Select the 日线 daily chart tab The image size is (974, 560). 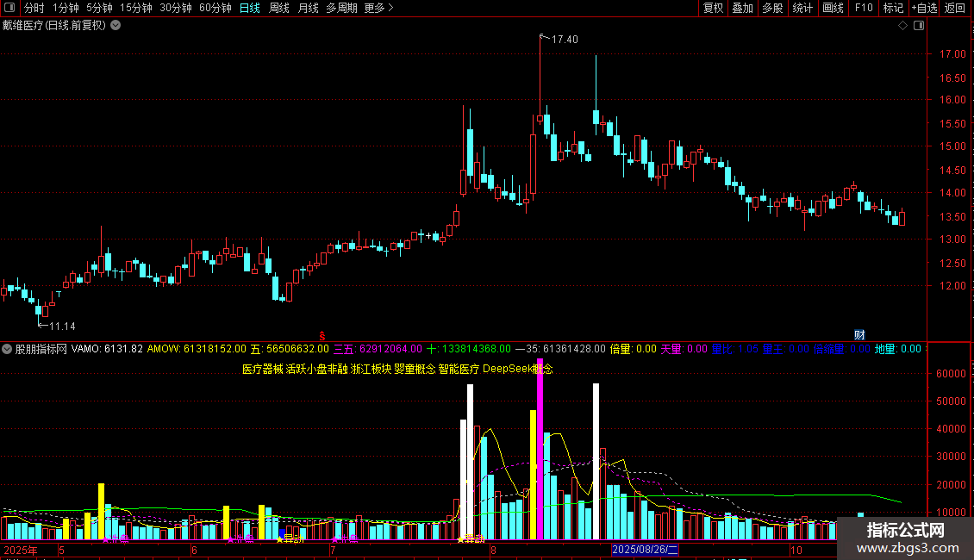(x=250, y=8)
